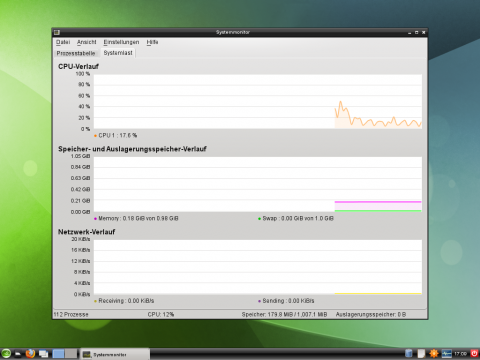
Task: Close the Systemmonitor window
Action: pyautogui.click(x=424, y=32)
